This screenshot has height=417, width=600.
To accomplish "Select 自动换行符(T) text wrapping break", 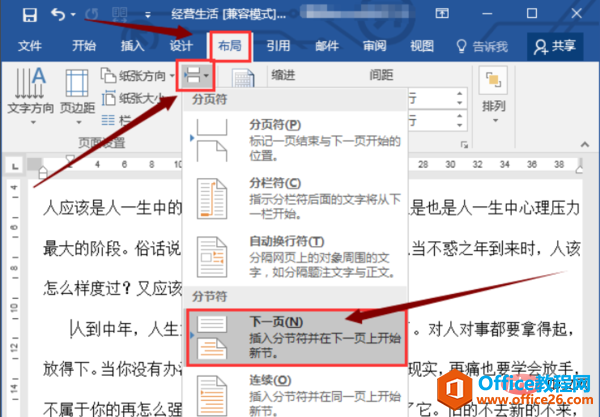I will click(x=295, y=257).
